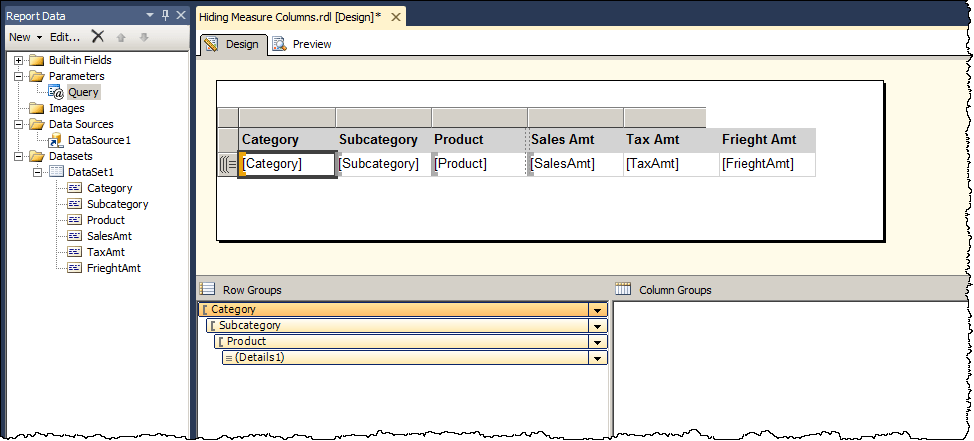Select the DataSource1 icon
974x441 pixels.
(56, 140)
